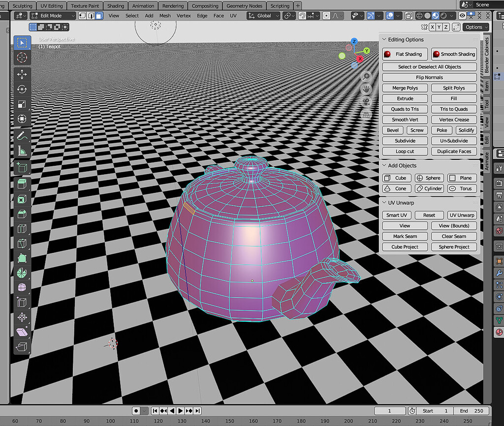Select the Annotate pencil tool
The width and height of the screenshot is (504, 426).
22,136
